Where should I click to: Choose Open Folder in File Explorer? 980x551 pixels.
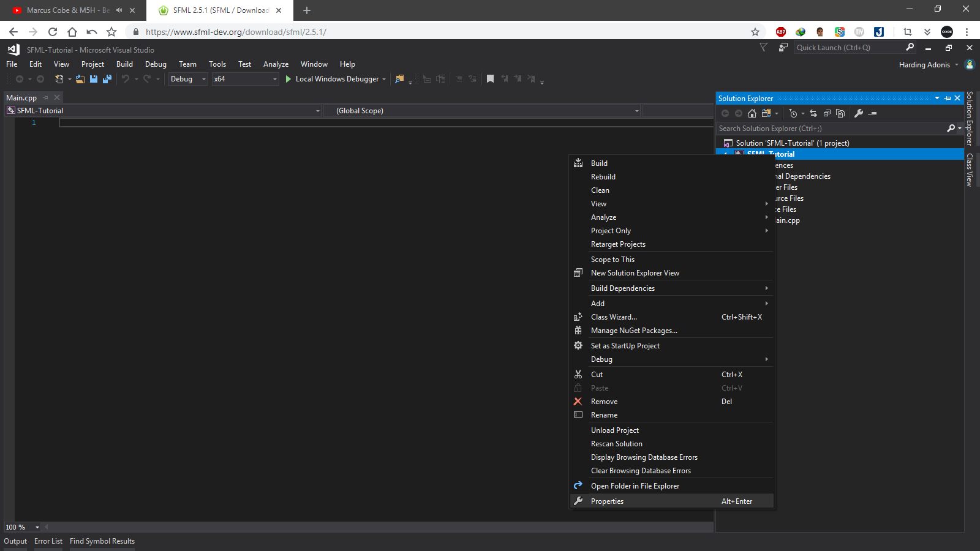coord(673,486)
